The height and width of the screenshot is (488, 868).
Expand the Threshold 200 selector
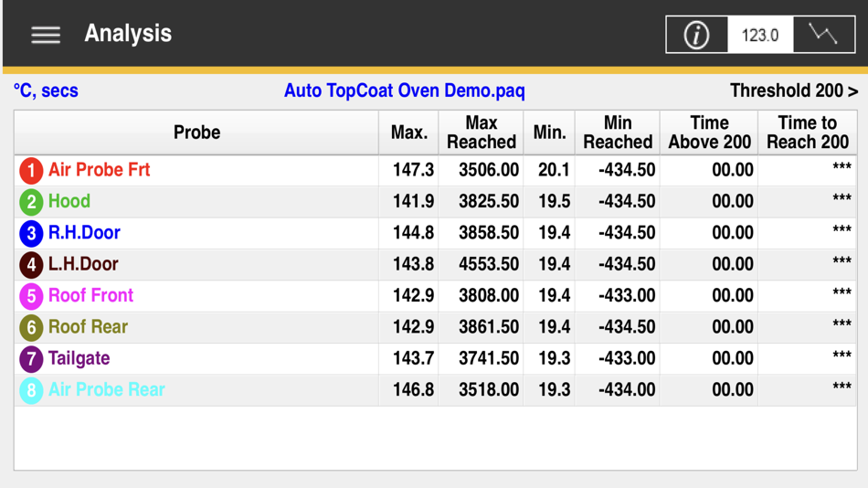point(794,90)
